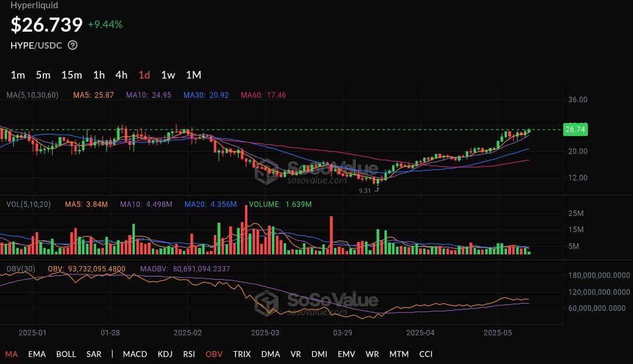Select the 4h timeframe
This screenshot has height=364, width=633.
[121, 75]
